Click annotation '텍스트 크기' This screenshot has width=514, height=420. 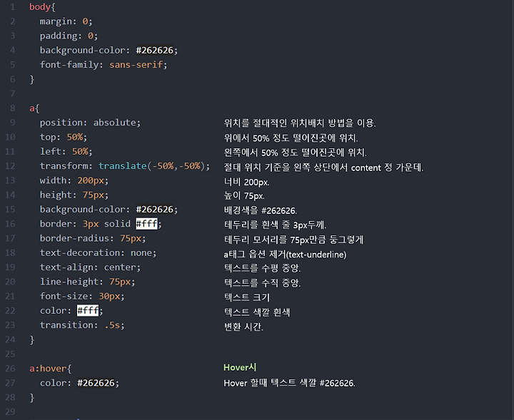tap(247, 297)
